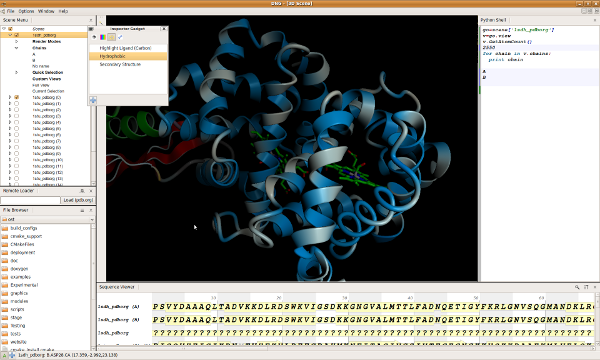The height and width of the screenshot is (360, 600).
Task: Open the File Browser directory dropdown
Action: (48, 219)
